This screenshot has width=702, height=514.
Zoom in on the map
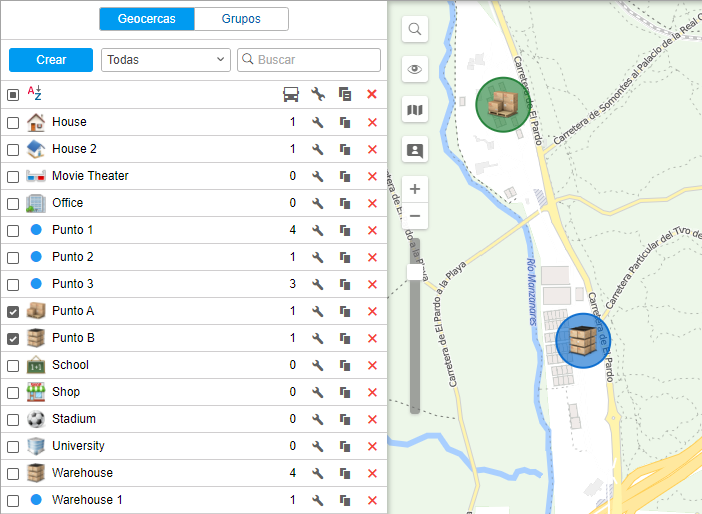tap(415, 189)
